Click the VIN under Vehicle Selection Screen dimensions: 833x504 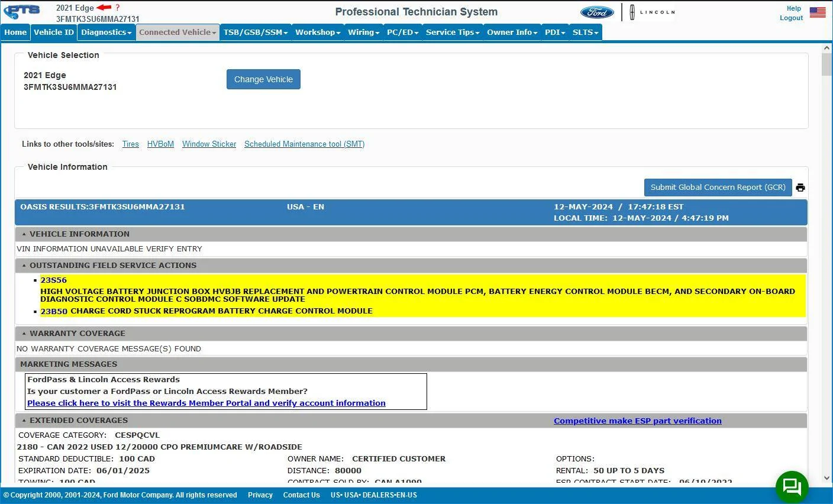(x=70, y=87)
